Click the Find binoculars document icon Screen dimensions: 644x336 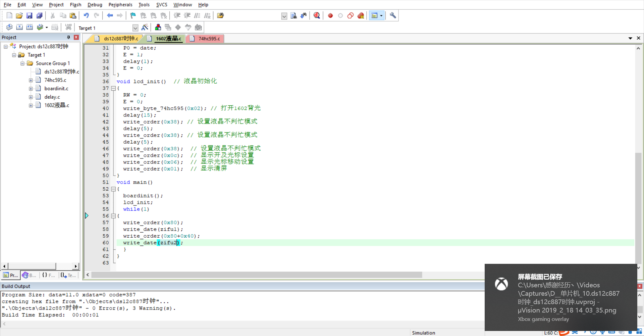coord(293,15)
